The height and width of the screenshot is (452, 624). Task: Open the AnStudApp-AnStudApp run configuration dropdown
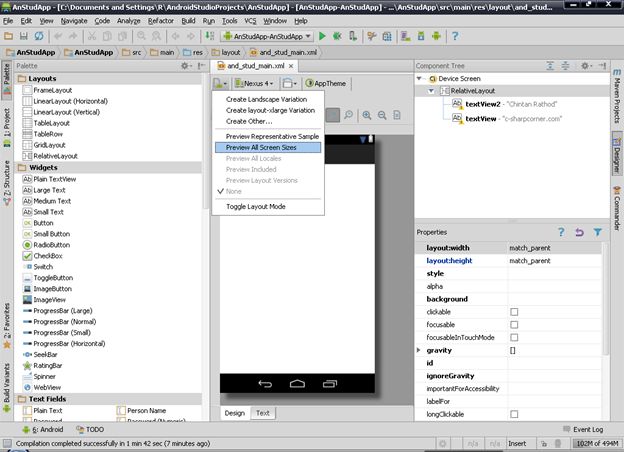267,36
